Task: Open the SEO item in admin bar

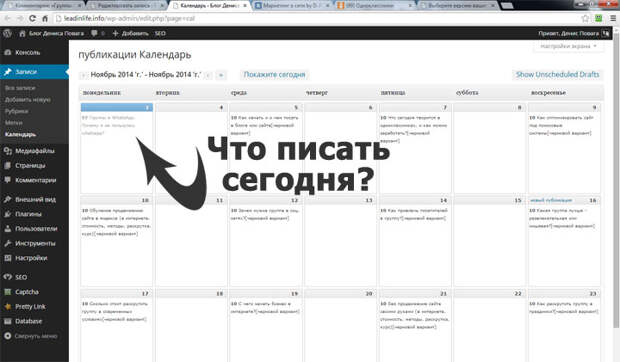Action: tap(160, 34)
